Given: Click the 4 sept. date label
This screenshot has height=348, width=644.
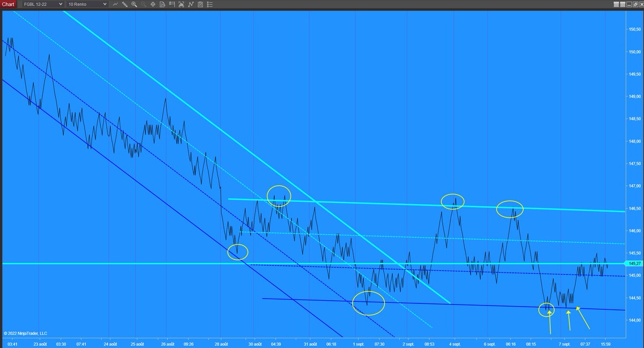Looking at the screenshot, I should pos(455,344).
